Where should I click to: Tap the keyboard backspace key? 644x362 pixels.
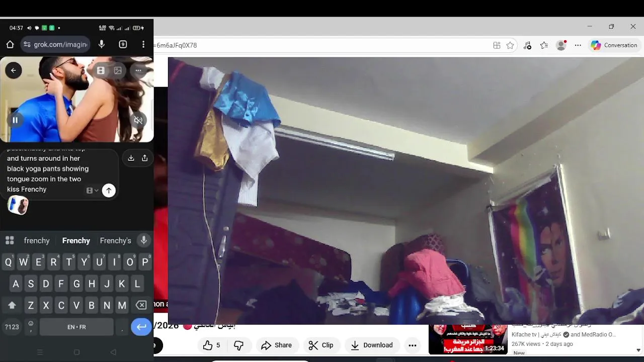(x=141, y=305)
